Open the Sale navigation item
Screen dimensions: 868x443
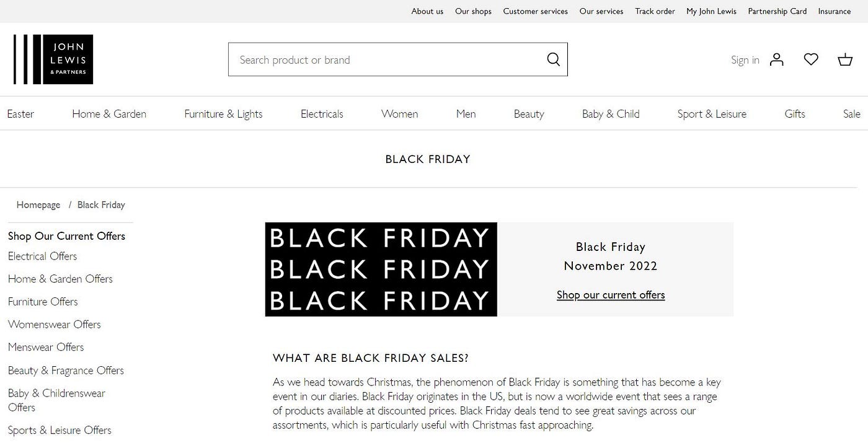[x=852, y=114]
